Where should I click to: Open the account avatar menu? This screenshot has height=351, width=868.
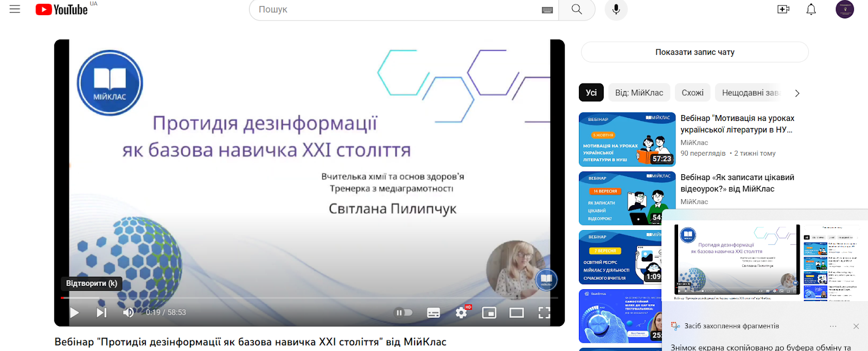coord(845,9)
